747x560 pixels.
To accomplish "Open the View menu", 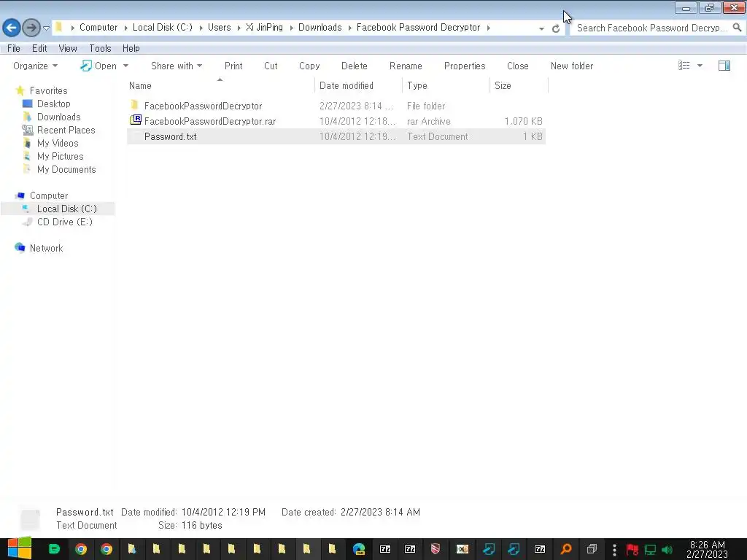I will pos(68,48).
